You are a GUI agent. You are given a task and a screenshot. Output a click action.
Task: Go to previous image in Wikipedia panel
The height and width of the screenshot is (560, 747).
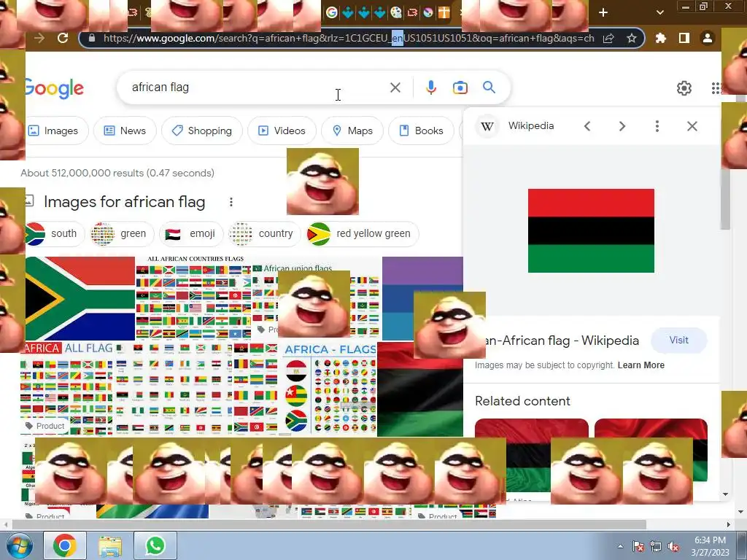point(587,126)
